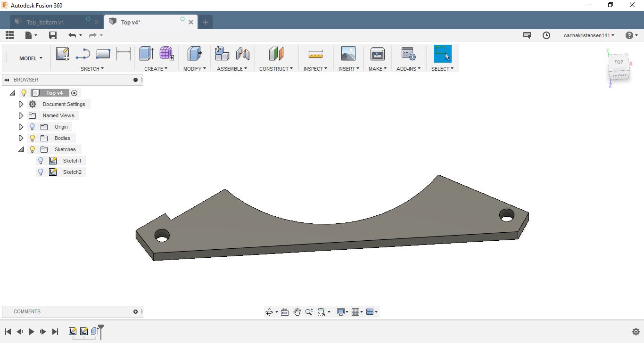
Task: Open the SKETCH menu
Action: pos(92,69)
